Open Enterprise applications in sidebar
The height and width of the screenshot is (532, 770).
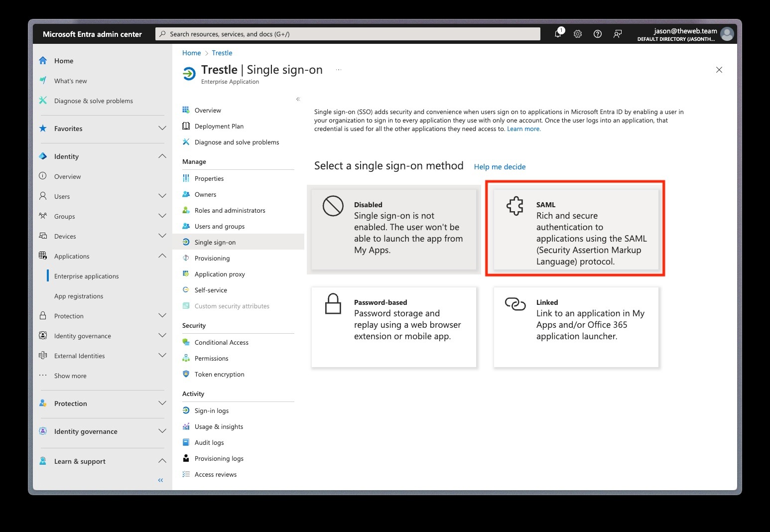click(x=87, y=276)
